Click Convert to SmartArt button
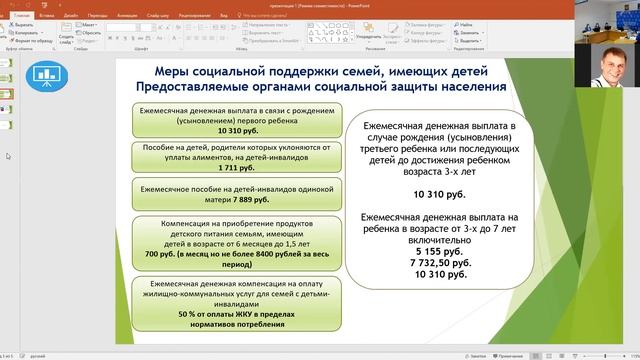 click(x=271, y=40)
